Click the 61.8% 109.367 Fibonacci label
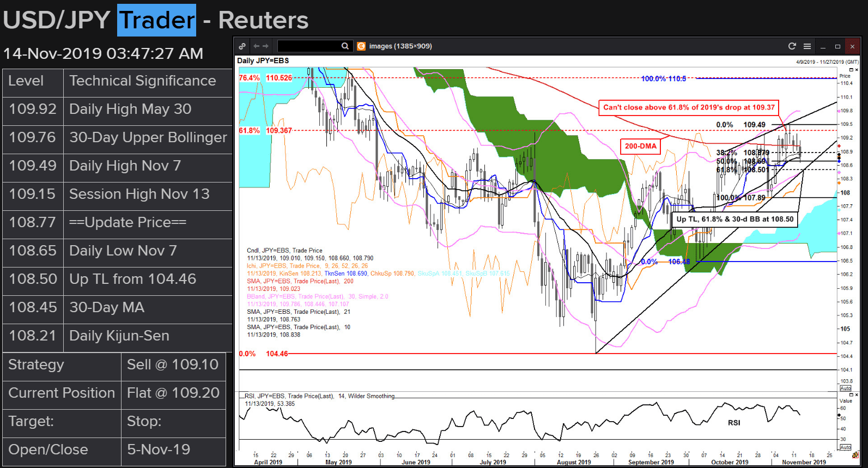This screenshot has width=868, height=468. tap(265, 131)
